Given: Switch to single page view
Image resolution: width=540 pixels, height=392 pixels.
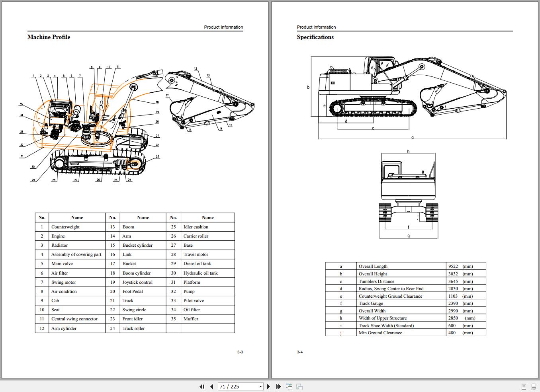Looking at the screenshot, I should click(x=524, y=386).
